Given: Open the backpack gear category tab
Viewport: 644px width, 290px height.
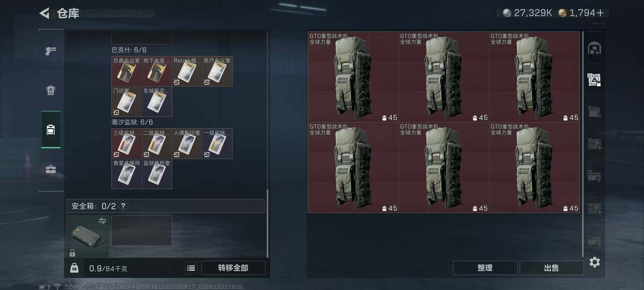Looking at the screenshot, I should [x=51, y=90].
